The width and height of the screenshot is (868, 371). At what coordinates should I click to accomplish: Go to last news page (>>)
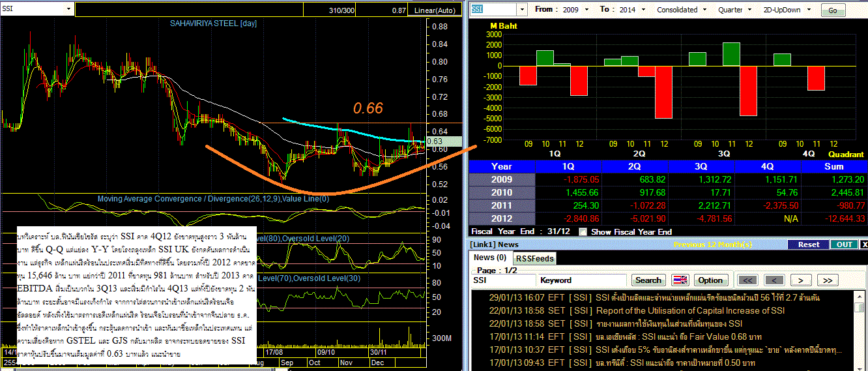826,280
